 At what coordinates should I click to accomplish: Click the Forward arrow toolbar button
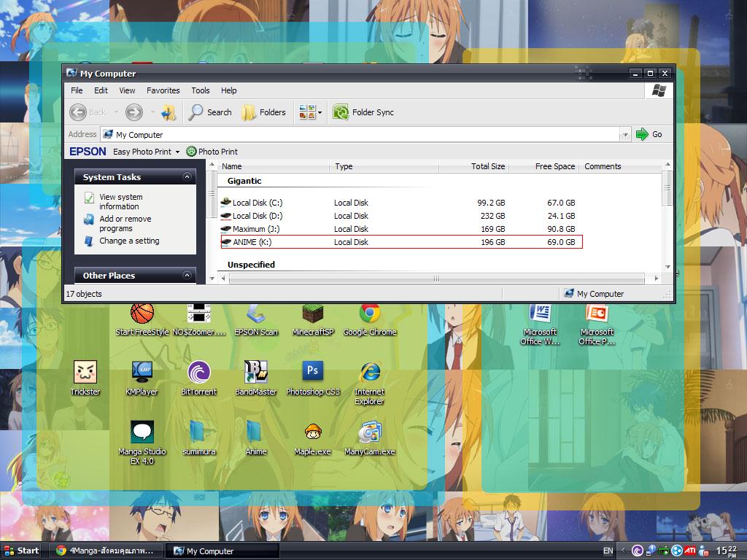pyautogui.click(x=134, y=112)
